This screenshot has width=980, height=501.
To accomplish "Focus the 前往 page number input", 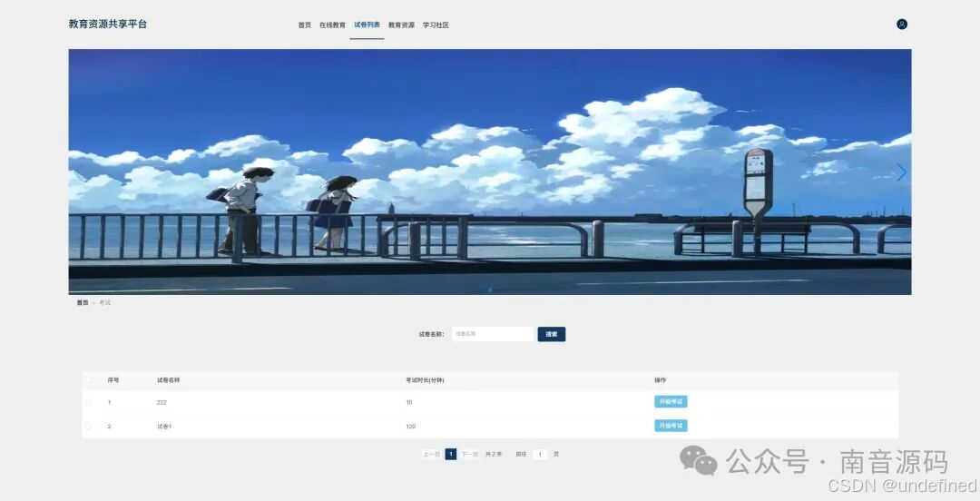I will pos(540,455).
